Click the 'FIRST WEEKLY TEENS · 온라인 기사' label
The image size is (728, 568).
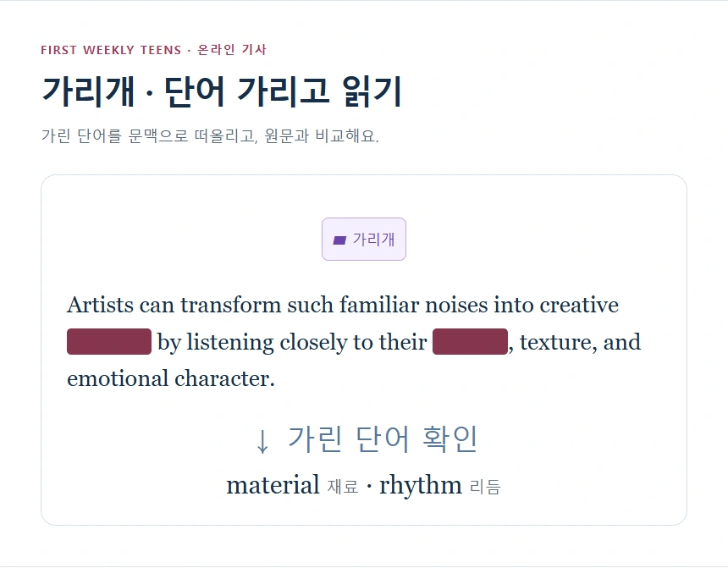click(154, 50)
